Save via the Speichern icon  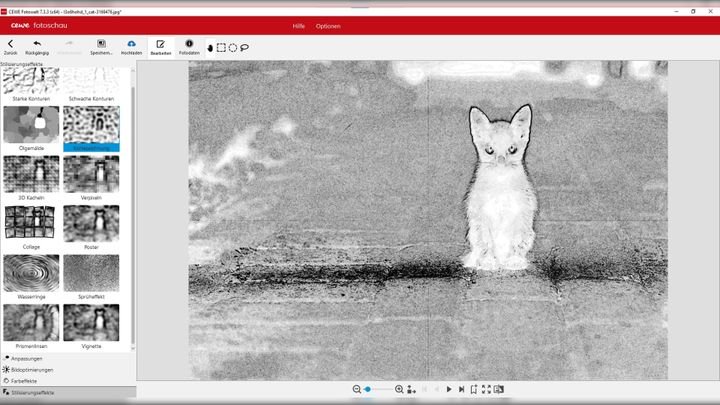(101, 46)
